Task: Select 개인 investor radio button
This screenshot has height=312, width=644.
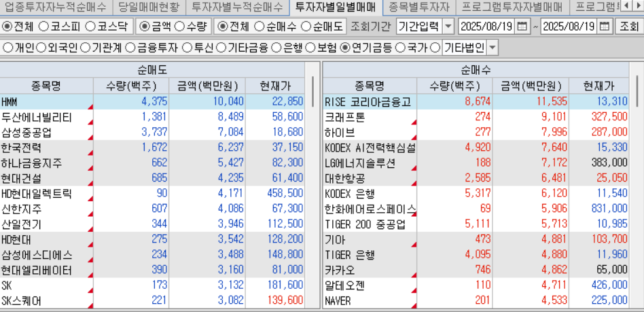Action: 7,48
